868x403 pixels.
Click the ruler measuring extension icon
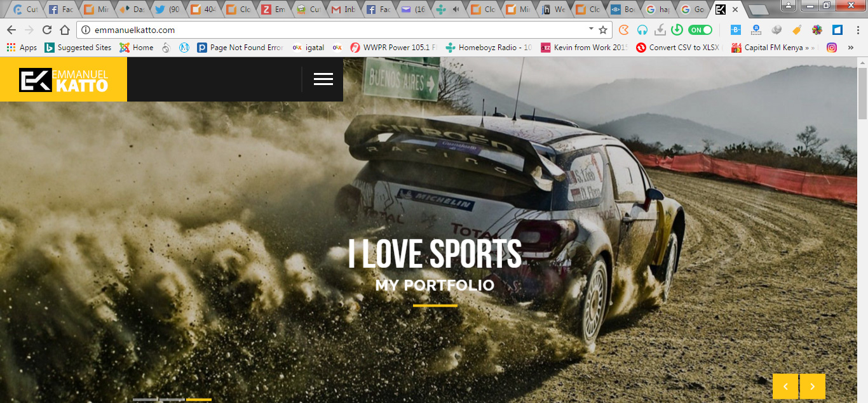click(x=756, y=30)
